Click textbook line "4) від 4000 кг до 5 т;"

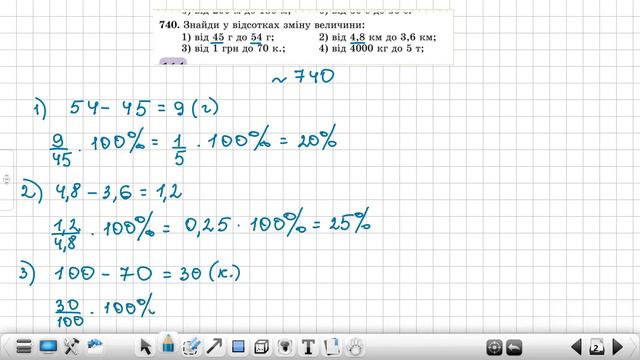coord(371,49)
